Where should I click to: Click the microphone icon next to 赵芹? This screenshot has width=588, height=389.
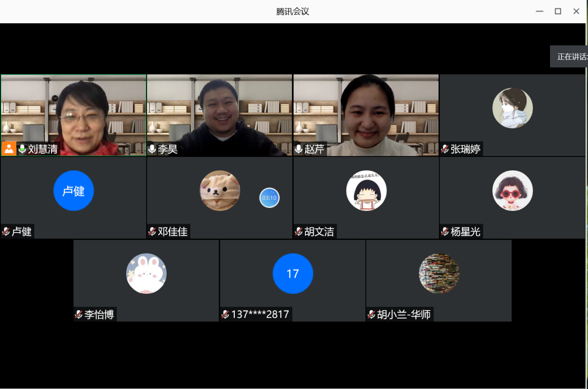coord(298,149)
